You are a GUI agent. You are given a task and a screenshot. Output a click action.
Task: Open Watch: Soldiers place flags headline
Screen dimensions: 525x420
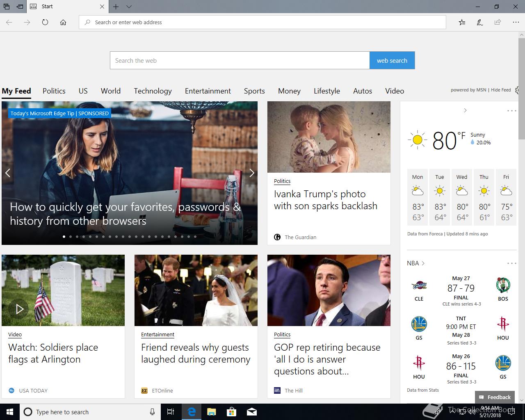click(x=53, y=353)
